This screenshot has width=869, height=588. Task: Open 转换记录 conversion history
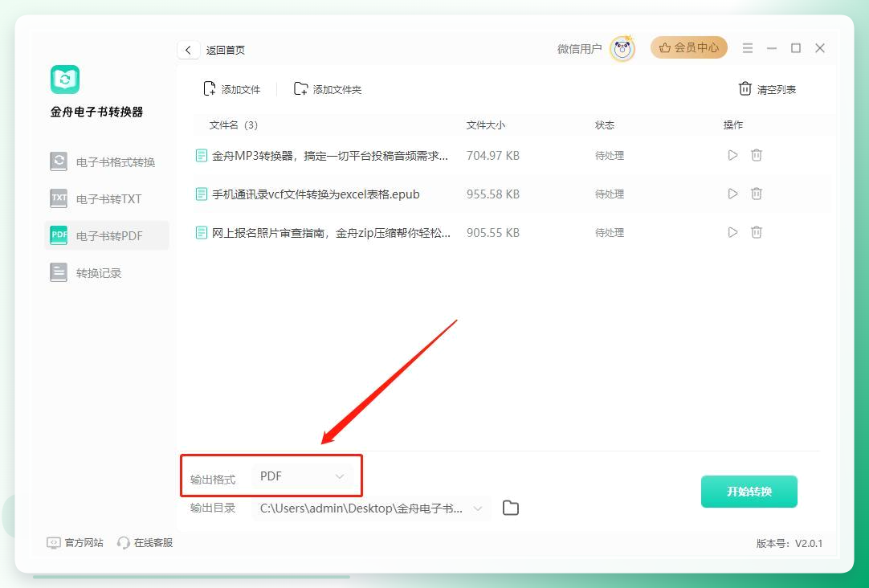tap(106, 272)
